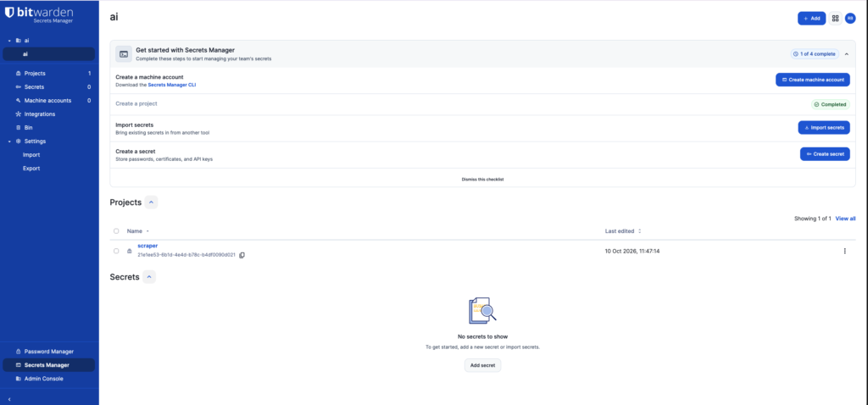Collapse the Settings section in sidebar
Image resolution: width=868 pixels, height=405 pixels.
(9, 141)
